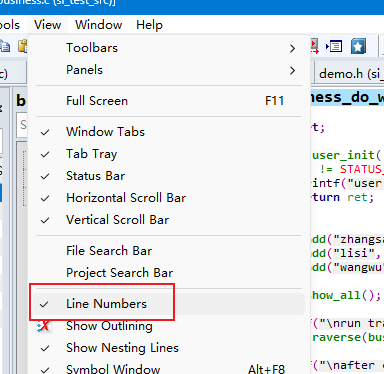Click the "lisi" string in code

point(353,253)
